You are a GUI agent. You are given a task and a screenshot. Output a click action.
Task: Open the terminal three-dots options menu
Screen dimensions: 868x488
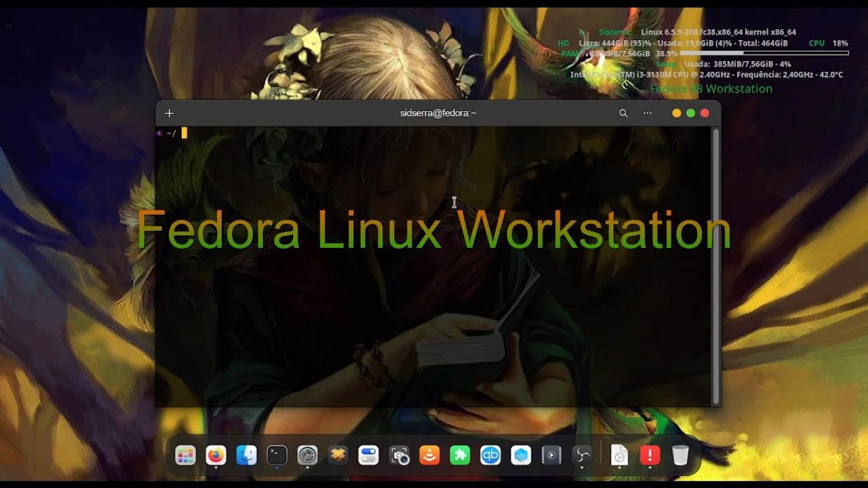click(648, 113)
